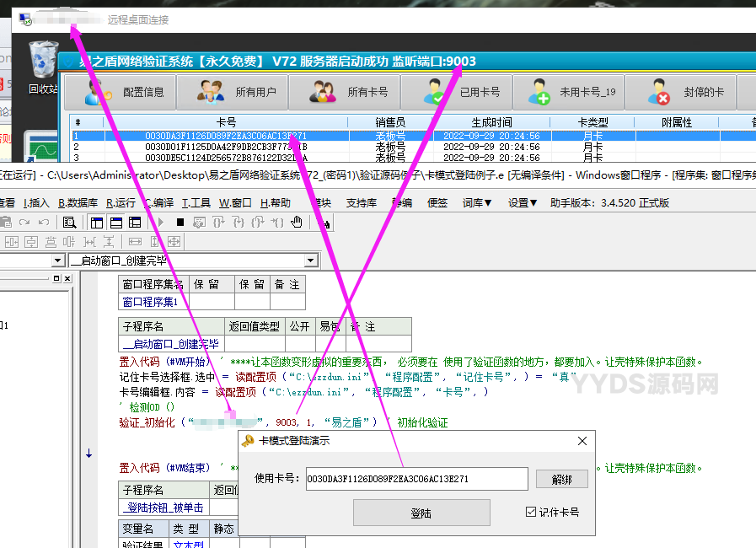
Task: Click the 解绑 button
Action: [x=561, y=479]
